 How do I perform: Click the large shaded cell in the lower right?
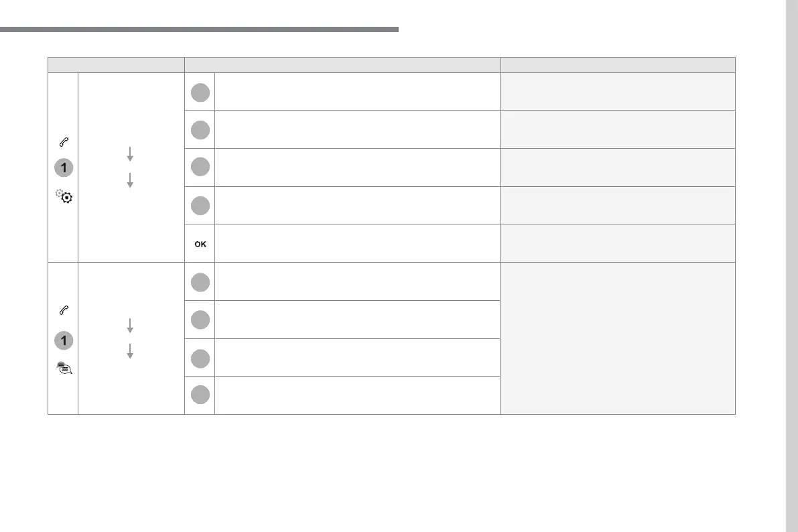pos(617,338)
